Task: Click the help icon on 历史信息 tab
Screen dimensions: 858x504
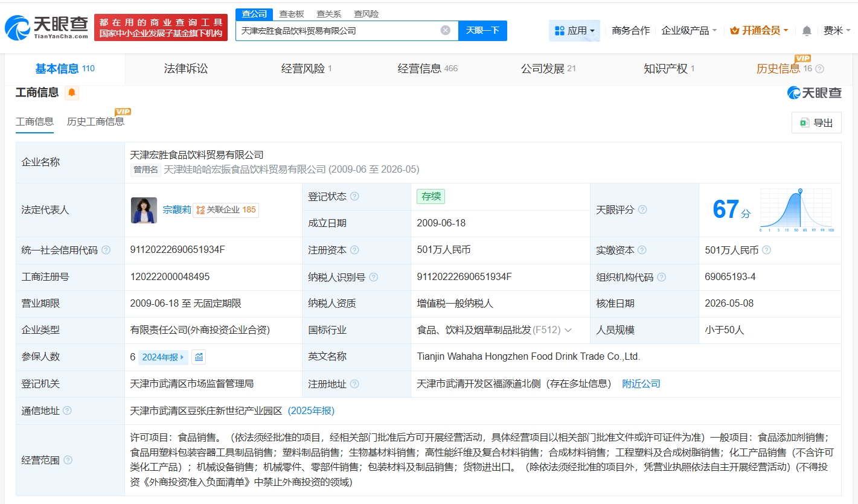Action: (819, 69)
